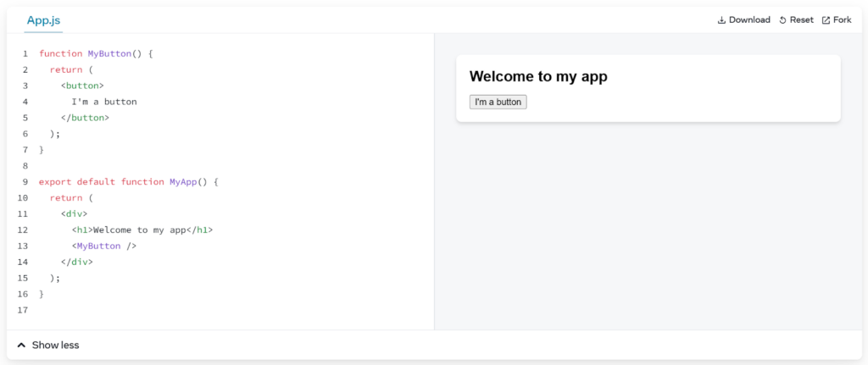This screenshot has width=868, height=365.
Task: Click the Fork text label
Action: click(x=842, y=20)
